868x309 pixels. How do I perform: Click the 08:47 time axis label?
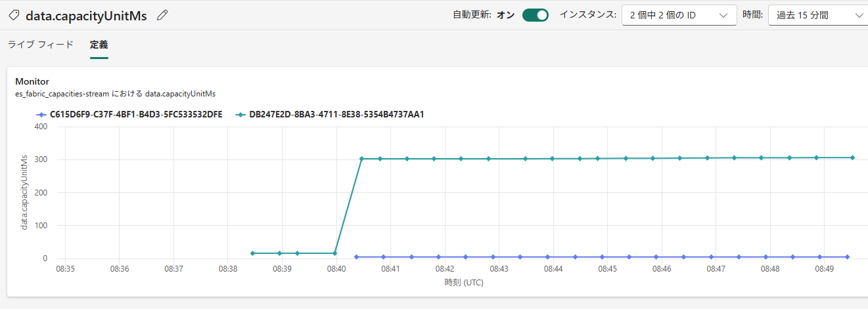[716, 269]
